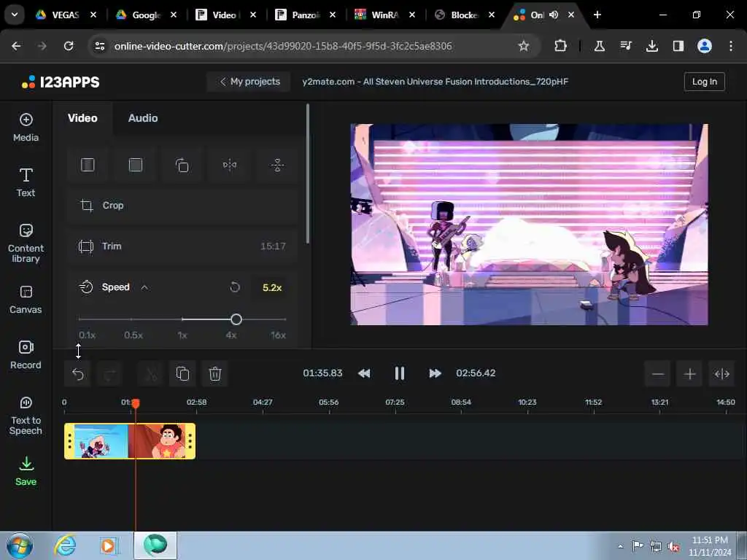Open the Canvas settings
747x560 pixels.
tap(26, 300)
